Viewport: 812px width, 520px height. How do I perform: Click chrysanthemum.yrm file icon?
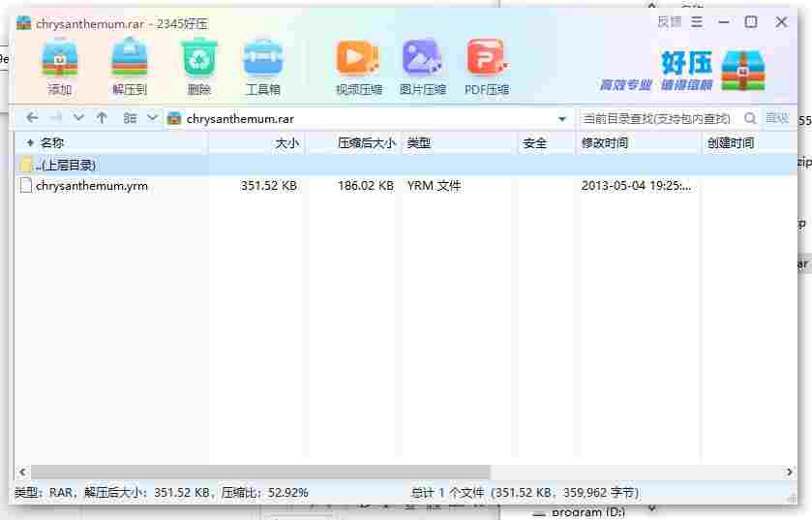tap(25, 185)
